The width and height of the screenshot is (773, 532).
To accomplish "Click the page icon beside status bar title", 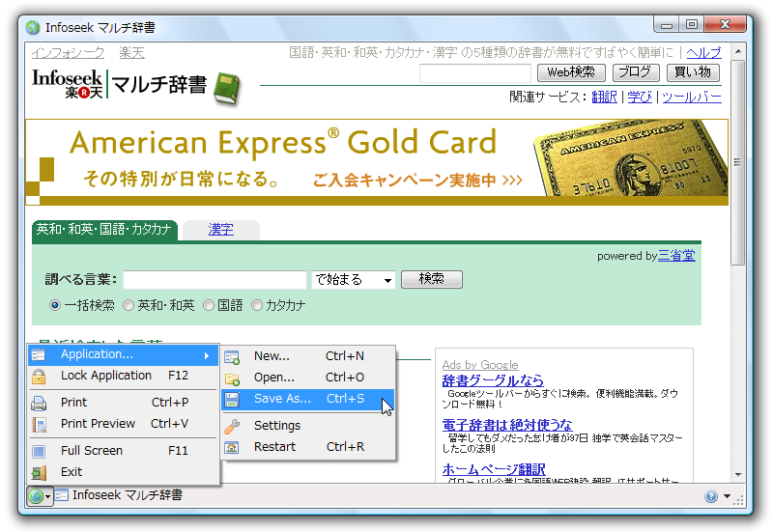I will pos(62,495).
